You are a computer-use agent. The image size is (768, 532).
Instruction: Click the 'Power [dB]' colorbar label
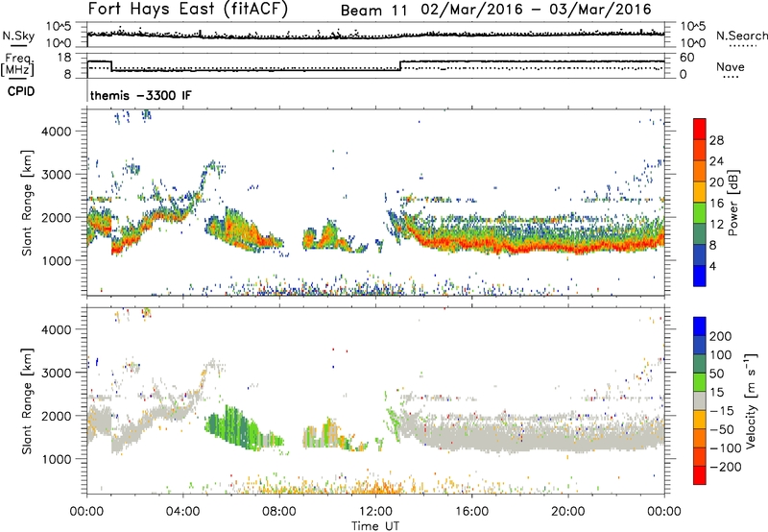732,203
